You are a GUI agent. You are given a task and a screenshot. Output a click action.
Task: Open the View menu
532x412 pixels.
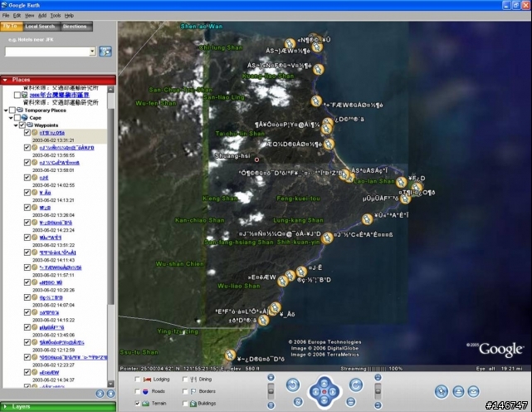click(30, 16)
